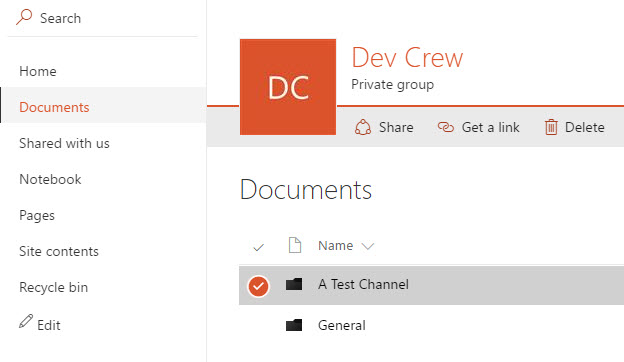624x362 pixels.
Task: Open Home in the site navigation
Action: [38, 72]
